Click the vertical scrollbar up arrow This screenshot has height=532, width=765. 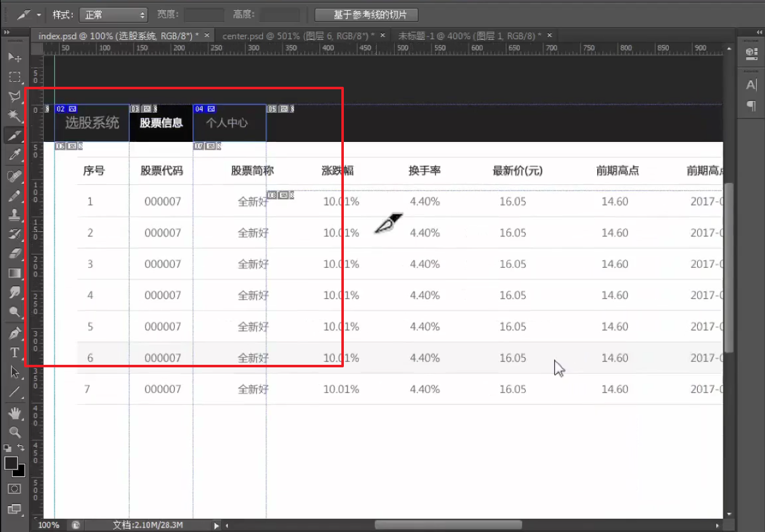pos(729,48)
